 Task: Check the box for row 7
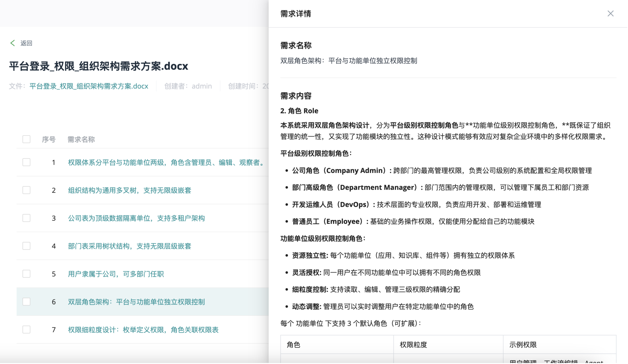26,330
